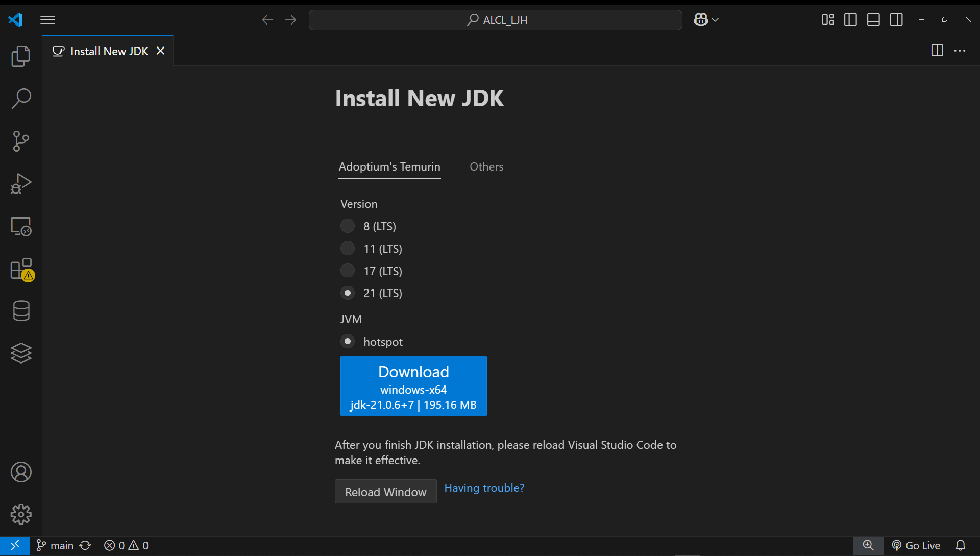Click the ALCL_LJH command center search box
The image size is (980, 556).
click(495, 20)
